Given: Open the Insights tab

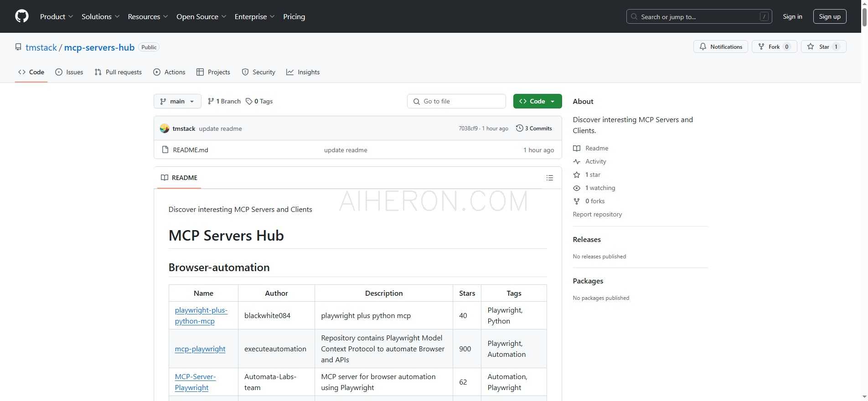Looking at the screenshot, I should [303, 72].
